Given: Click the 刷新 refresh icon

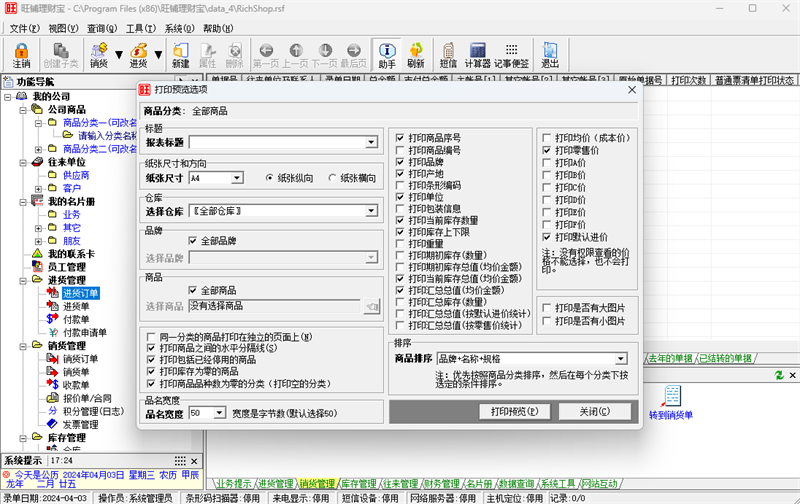Looking at the screenshot, I should pos(416,55).
